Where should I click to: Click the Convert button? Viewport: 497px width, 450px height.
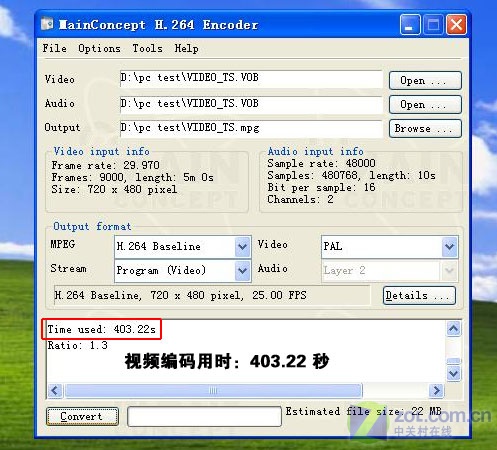82,416
